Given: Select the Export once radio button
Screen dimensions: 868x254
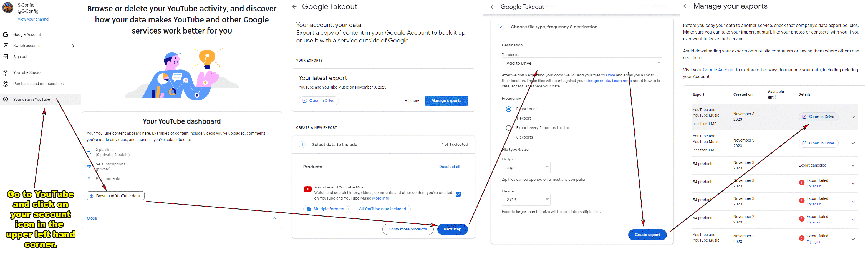Looking at the screenshot, I should click(x=508, y=109).
